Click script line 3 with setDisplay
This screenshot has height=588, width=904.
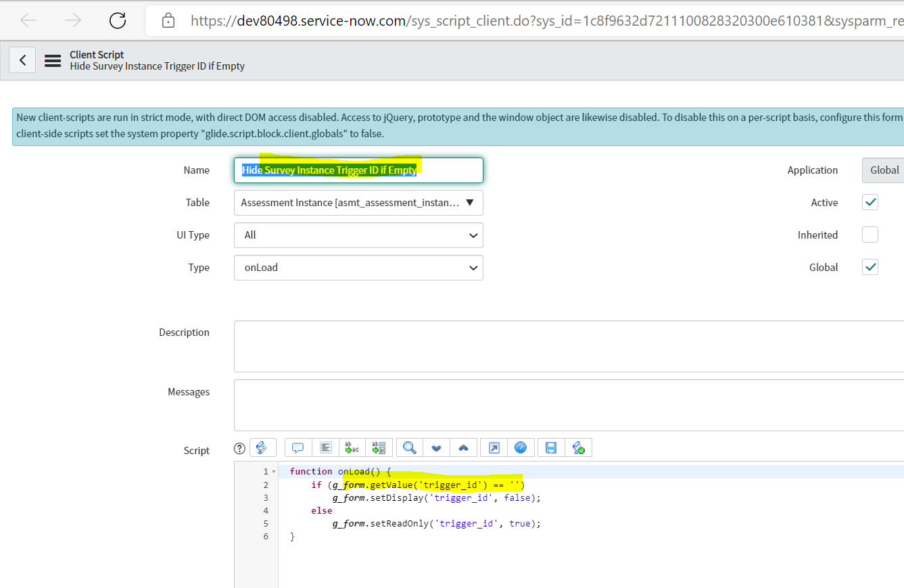click(x=437, y=497)
